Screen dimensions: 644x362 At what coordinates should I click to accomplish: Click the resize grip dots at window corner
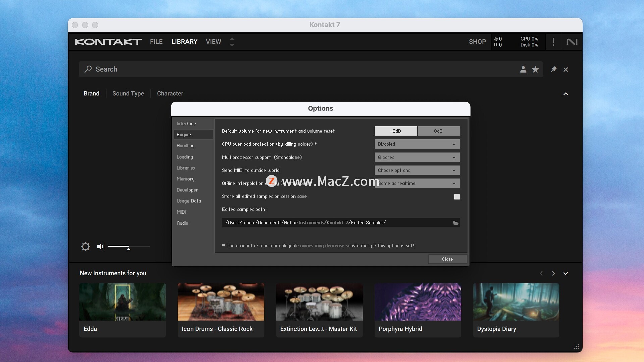click(x=576, y=347)
